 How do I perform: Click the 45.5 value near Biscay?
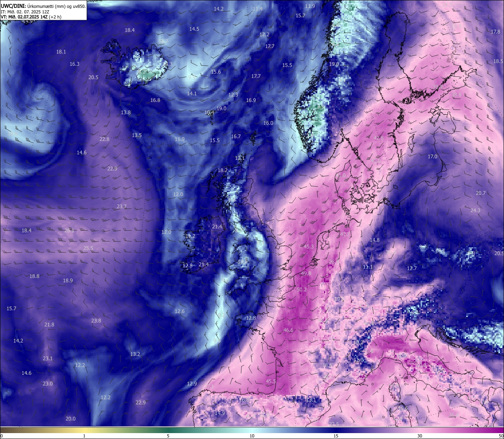click(271, 381)
